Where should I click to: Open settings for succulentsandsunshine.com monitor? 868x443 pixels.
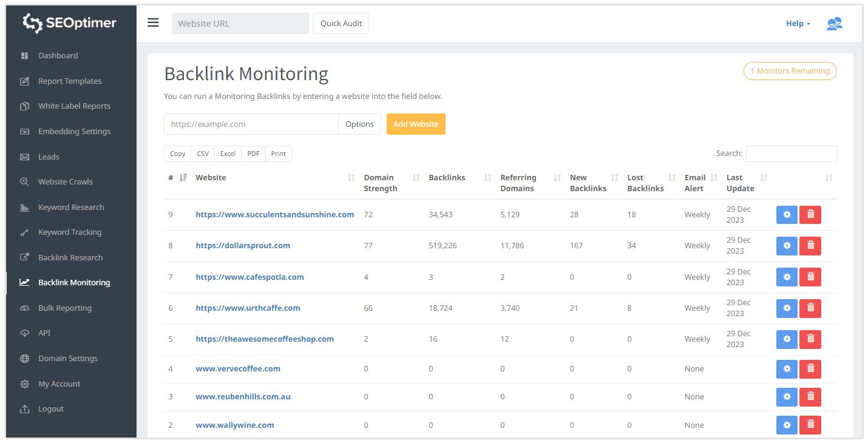pos(787,214)
